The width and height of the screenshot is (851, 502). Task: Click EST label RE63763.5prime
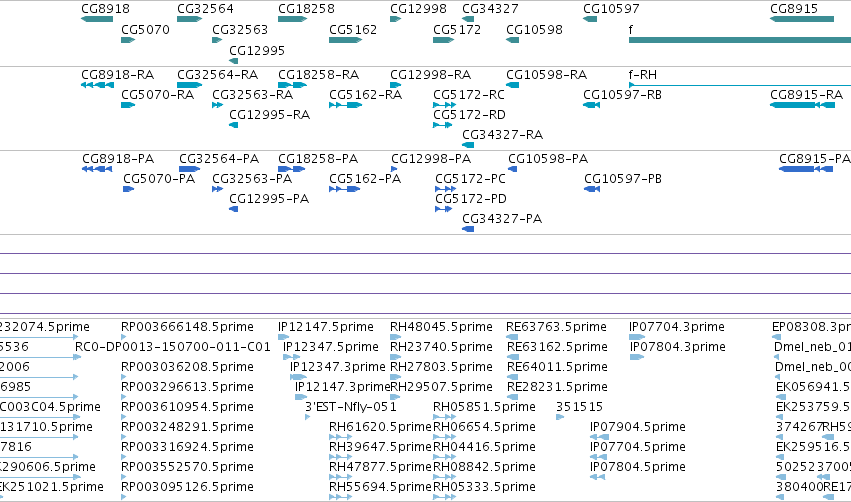[x=556, y=327]
